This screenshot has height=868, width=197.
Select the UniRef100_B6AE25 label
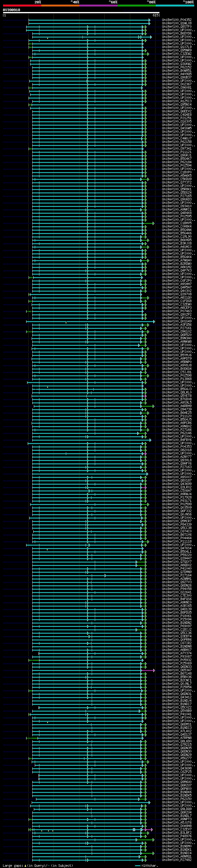click(x=177, y=413)
